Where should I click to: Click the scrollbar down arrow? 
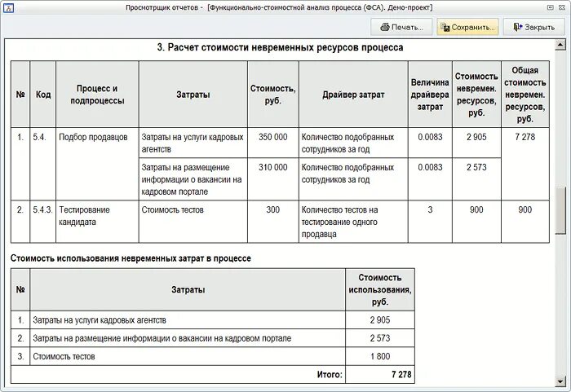pos(560,381)
